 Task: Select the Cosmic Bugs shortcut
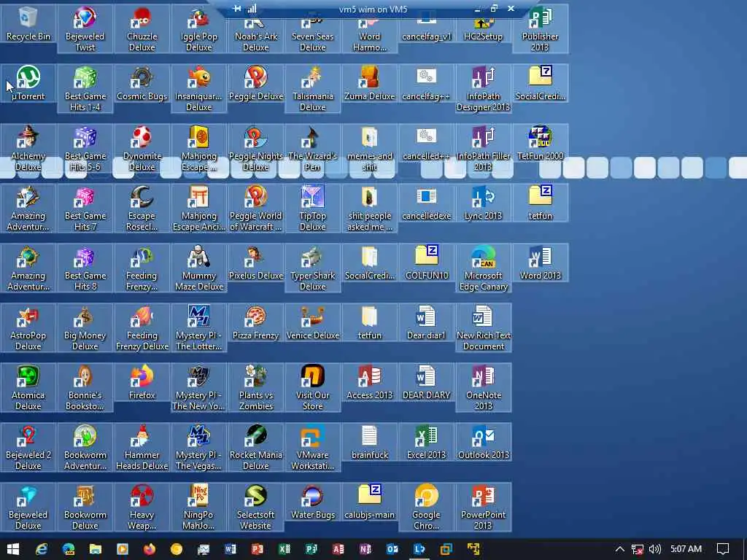(142, 83)
